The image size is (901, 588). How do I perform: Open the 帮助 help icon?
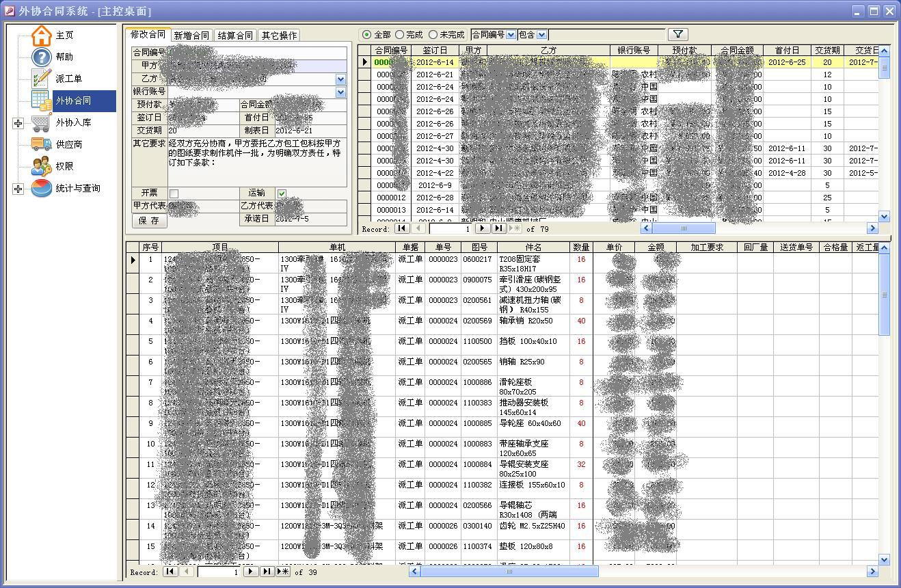(x=42, y=57)
